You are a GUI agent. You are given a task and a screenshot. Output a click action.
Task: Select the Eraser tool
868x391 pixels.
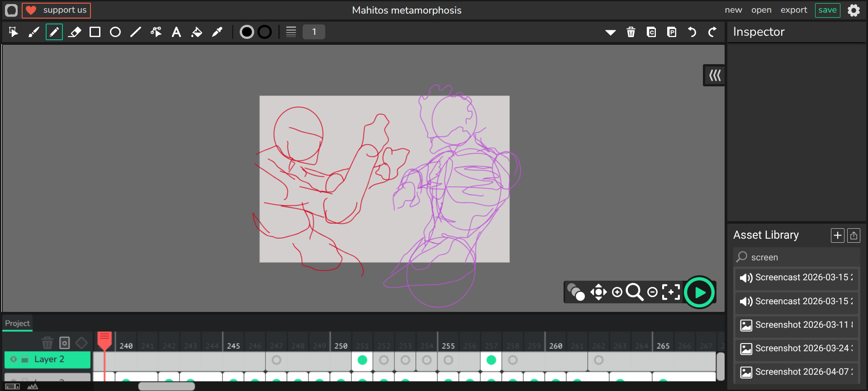click(75, 32)
